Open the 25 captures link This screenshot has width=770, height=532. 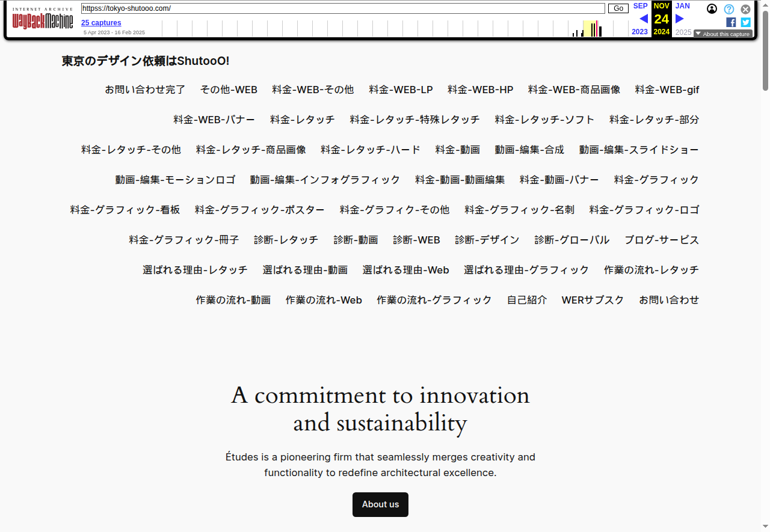(101, 23)
